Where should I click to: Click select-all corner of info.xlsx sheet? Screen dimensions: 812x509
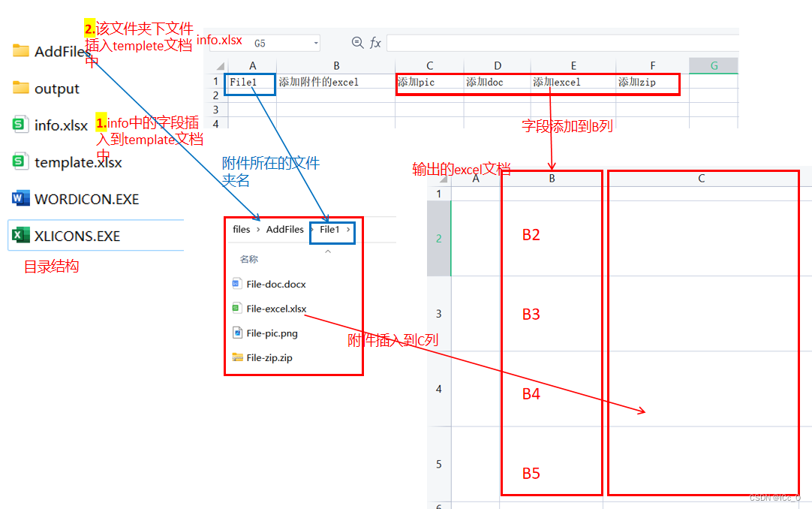pyautogui.click(x=220, y=66)
